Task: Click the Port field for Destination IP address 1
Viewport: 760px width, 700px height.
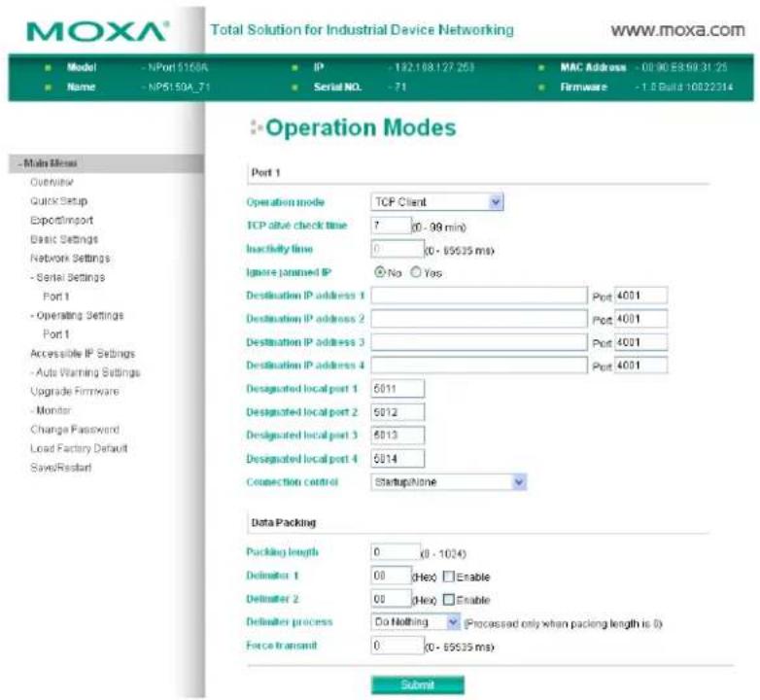Action: pyautogui.click(x=640, y=296)
